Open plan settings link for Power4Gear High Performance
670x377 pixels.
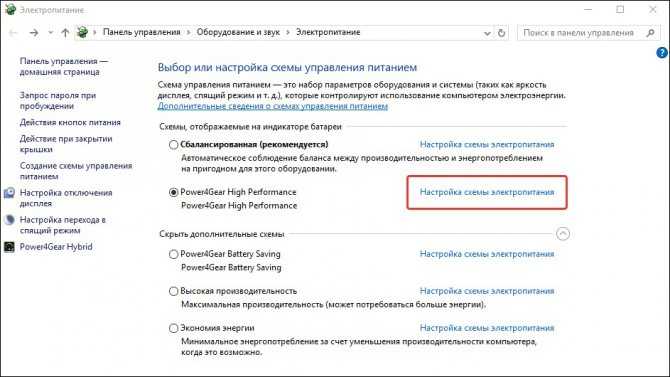[x=487, y=192]
